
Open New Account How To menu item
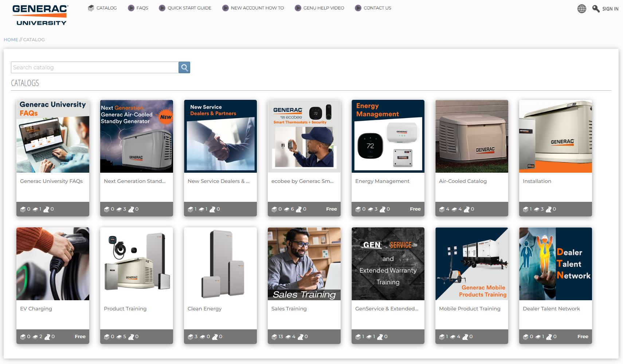point(257,8)
